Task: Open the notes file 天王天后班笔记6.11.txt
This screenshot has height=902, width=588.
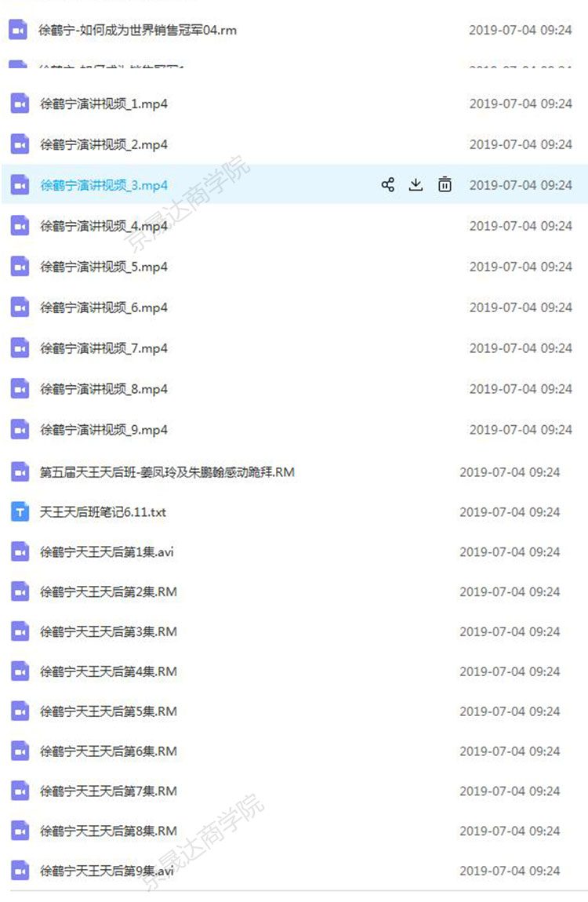Action: coord(102,512)
